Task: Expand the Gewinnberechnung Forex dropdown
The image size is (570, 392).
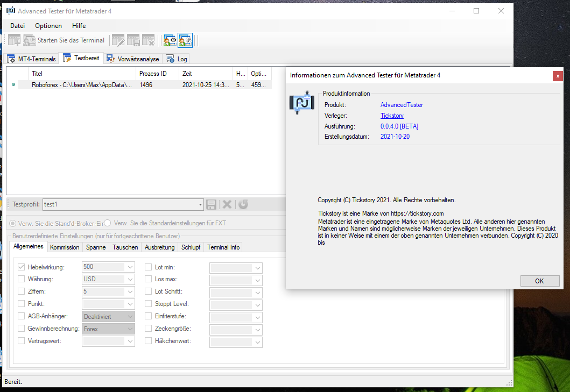Action: coord(130,329)
